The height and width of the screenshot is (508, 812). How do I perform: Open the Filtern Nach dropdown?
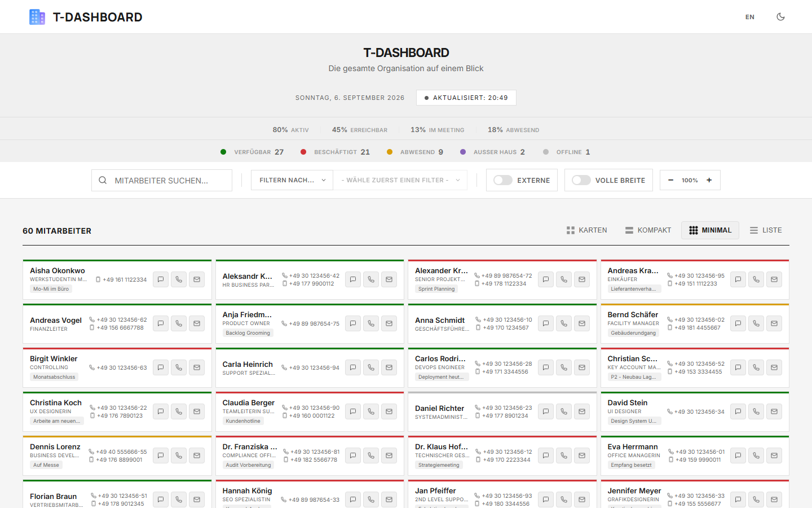[292, 180]
